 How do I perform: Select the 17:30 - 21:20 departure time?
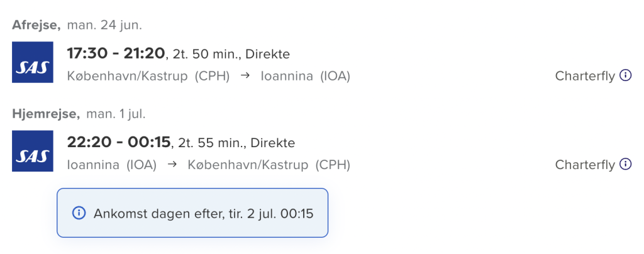116,53
